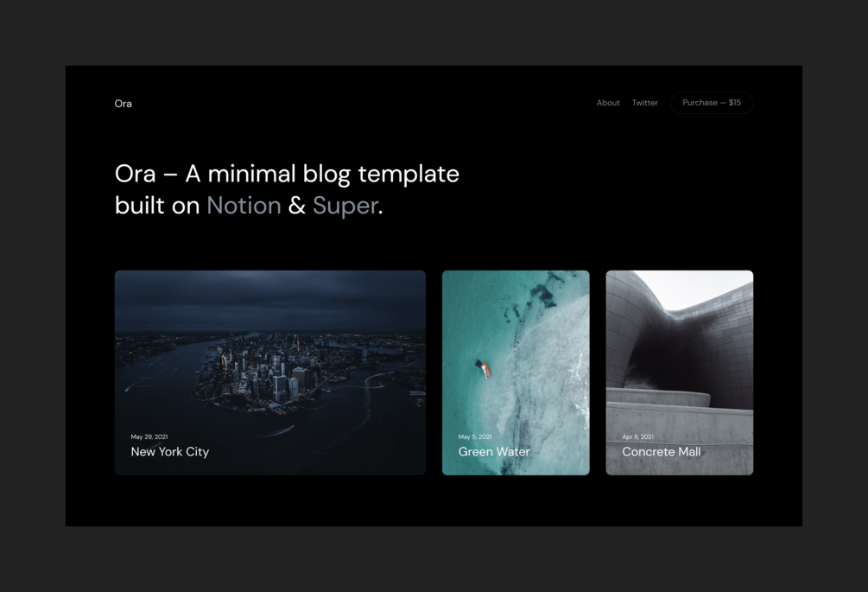The image size is (868, 592).
Task: Open the New York City post card
Action: pyautogui.click(x=270, y=372)
